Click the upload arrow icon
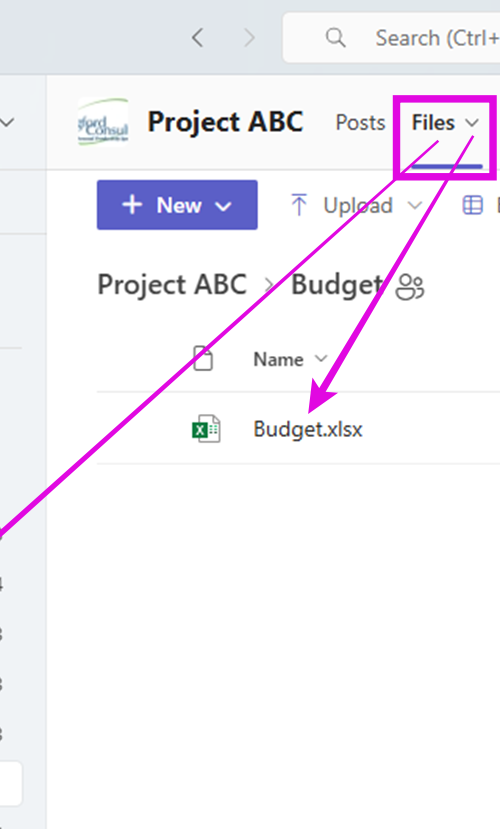Image resolution: width=500 pixels, height=829 pixels. (x=299, y=205)
